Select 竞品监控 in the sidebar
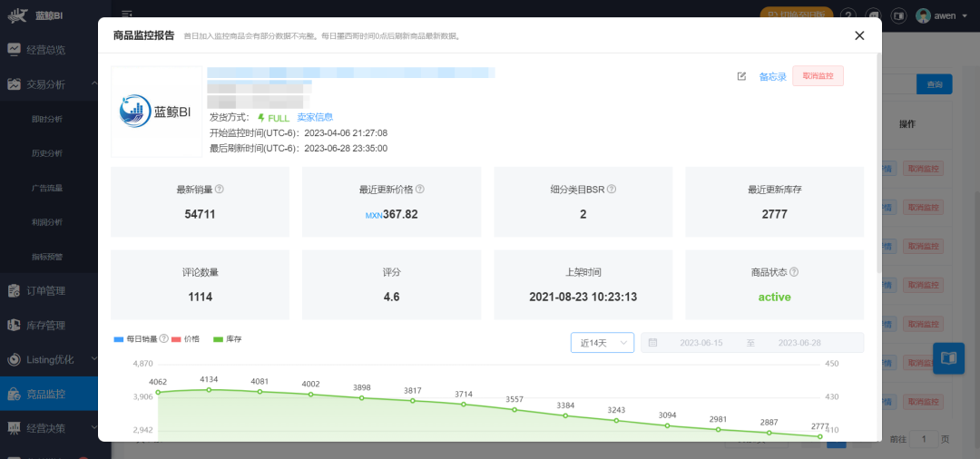The width and height of the screenshot is (980, 459). 49,394
